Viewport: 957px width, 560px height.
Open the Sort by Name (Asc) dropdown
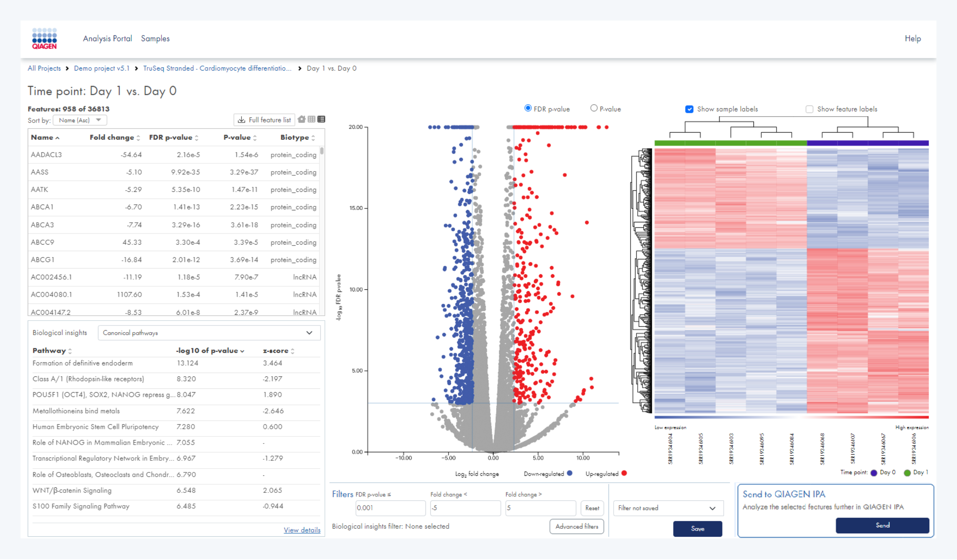80,120
